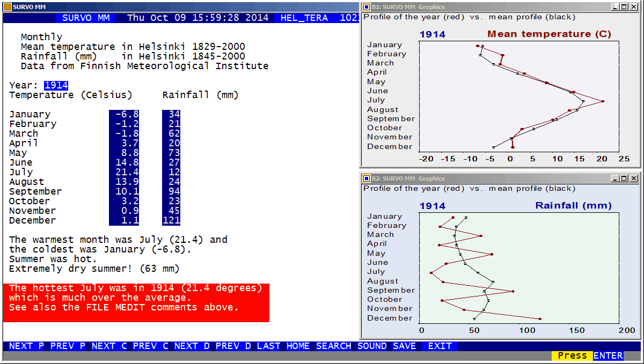Click Mean temperature (C) chart title
The width and height of the screenshot is (644, 364).
(x=549, y=34)
